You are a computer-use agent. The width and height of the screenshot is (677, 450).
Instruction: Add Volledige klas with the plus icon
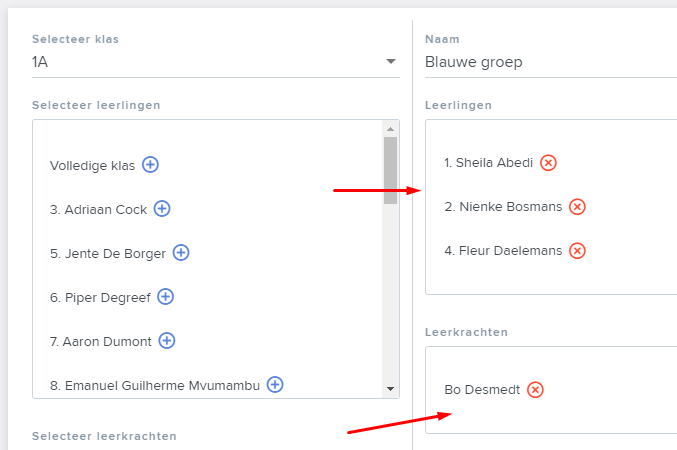(x=150, y=165)
